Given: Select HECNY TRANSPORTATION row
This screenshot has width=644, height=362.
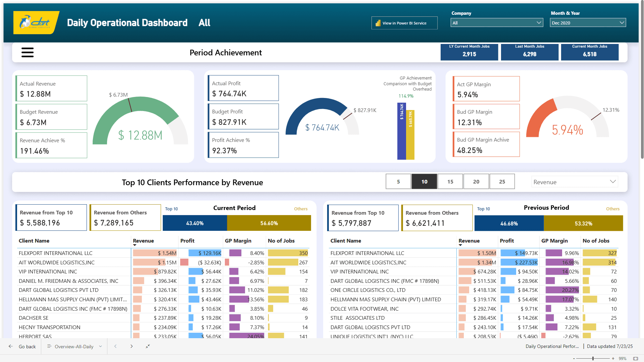Looking at the screenshot, I should tap(50, 327).
